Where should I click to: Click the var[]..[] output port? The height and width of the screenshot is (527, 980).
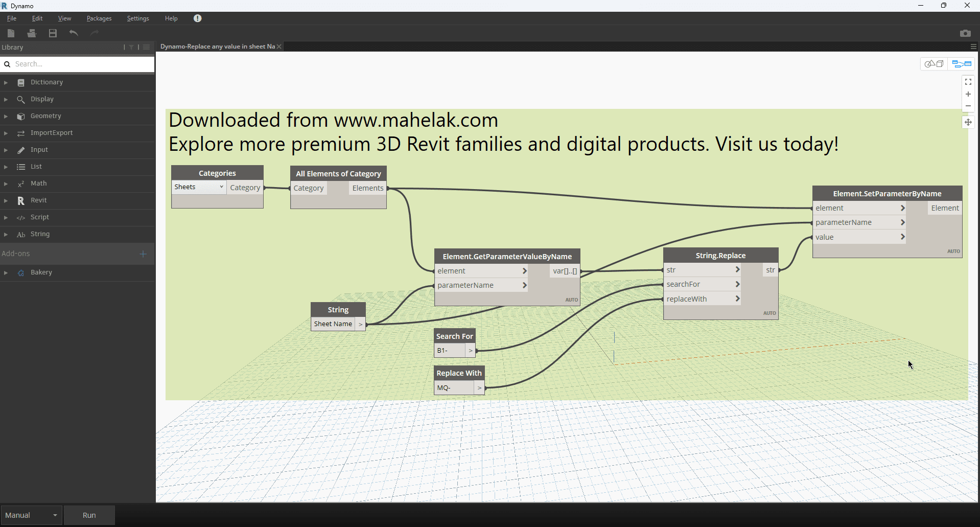coord(565,271)
